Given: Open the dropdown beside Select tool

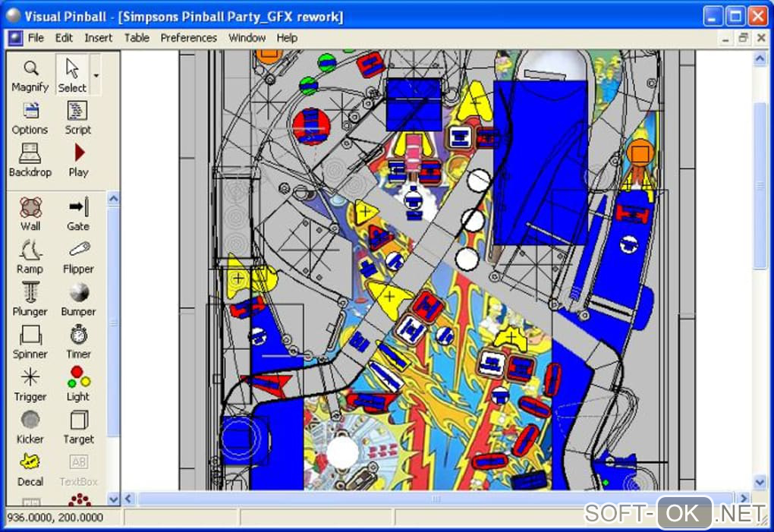Looking at the screenshot, I should 96,75.
